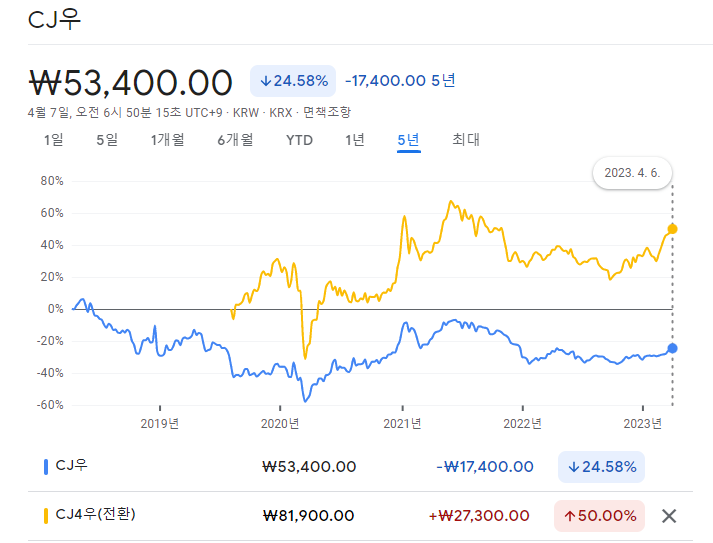Image resolution: width=713 pixels, height=543 pixels.
Task: Click the header ↓24.58% change badge
Action: 293,81
